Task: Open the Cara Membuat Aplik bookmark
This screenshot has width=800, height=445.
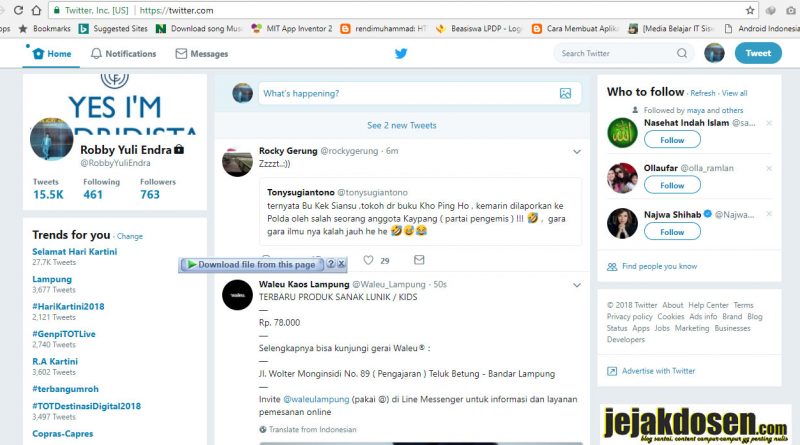Action: pos(576,29)
